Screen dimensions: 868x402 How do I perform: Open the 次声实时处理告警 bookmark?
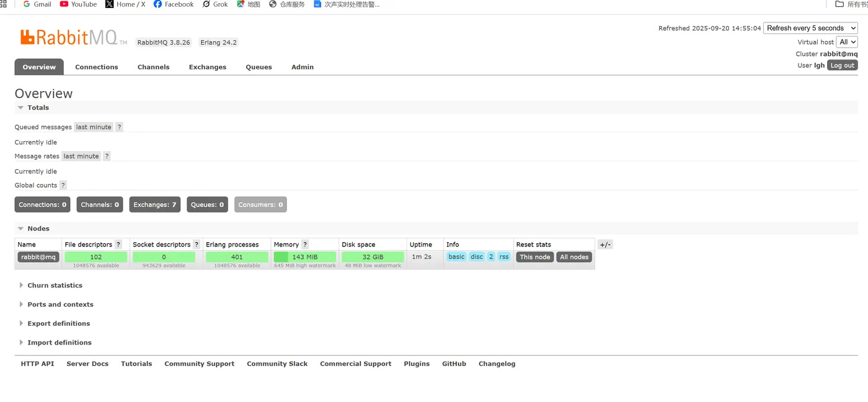(x=347, y=4)
